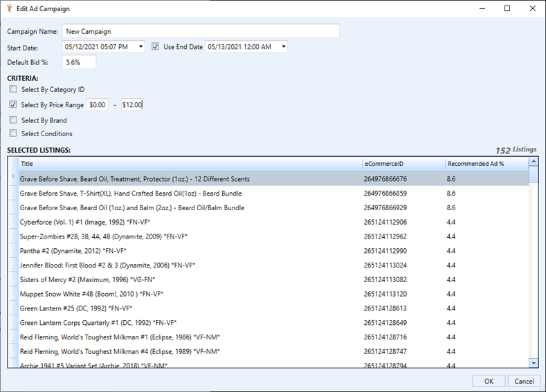Image resolution: width=546 pixels, height=392 pixels.
Task: Expand the End Date dropdown picker
Action: [x=283, y=47]
